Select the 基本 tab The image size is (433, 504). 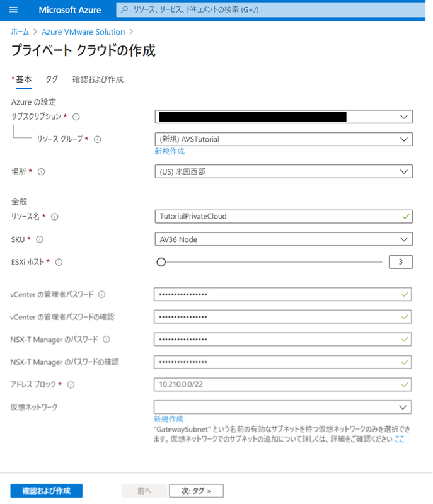24,79
